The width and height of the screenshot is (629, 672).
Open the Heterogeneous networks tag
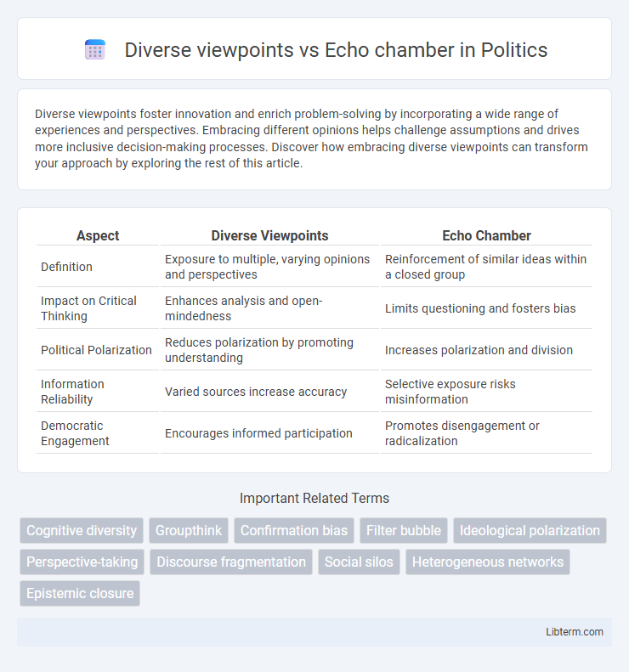pos(488,562)
